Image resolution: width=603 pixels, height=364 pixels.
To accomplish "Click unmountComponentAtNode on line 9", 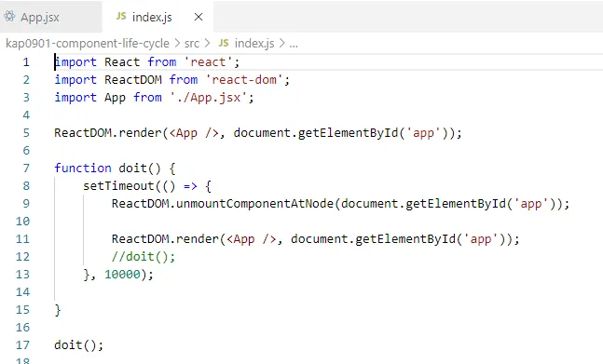I will 254,204.
